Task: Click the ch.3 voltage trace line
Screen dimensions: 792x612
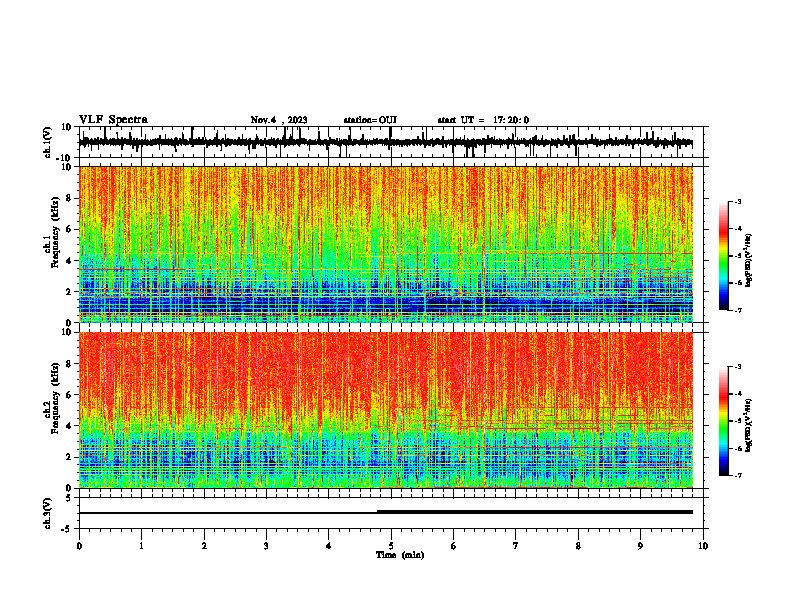Action: pyautogui.click(x=386, y=512)
